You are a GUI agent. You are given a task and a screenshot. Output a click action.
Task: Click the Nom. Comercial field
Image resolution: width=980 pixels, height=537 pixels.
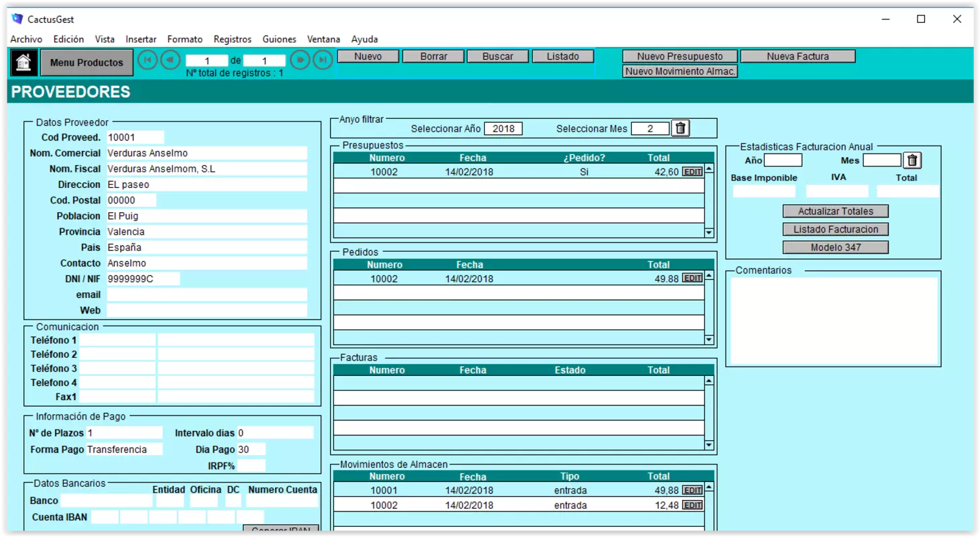[x=207, y=153]
